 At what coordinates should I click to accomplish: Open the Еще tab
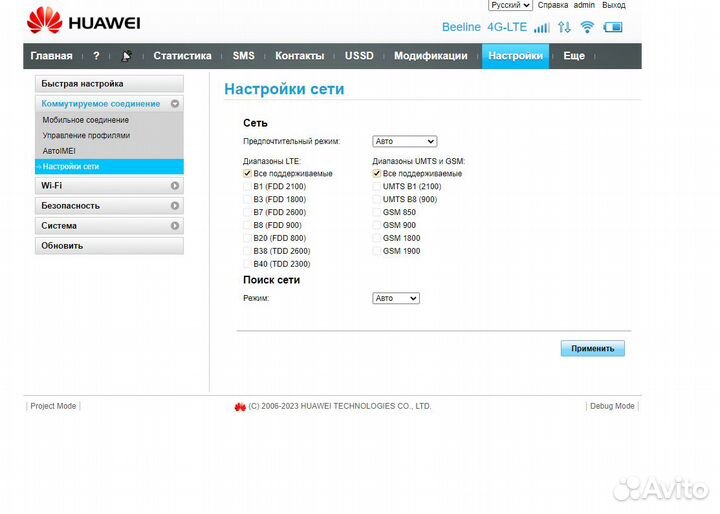pos(574,56)
